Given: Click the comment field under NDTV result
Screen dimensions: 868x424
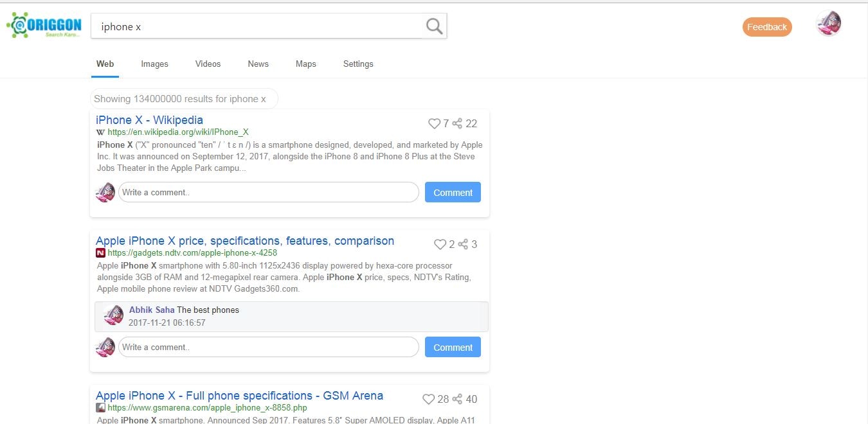Looking at the screenshot, I should click(269, 347).
